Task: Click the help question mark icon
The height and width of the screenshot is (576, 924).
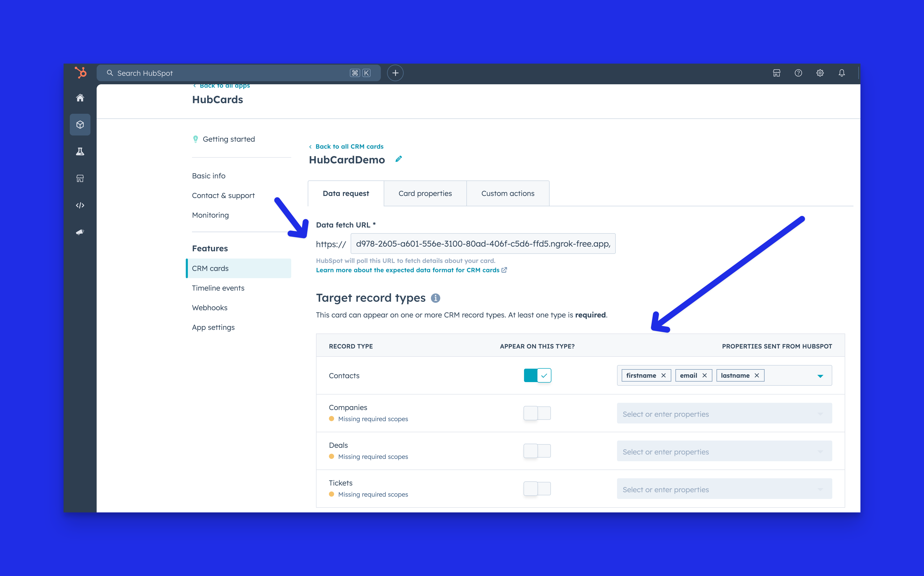Action: click(798, 73)
